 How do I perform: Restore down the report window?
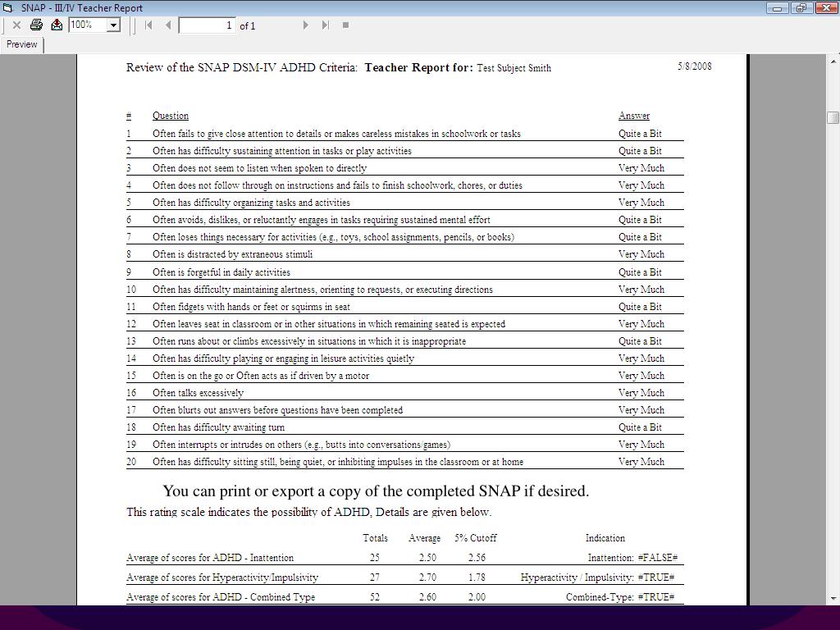coord(801,8)
